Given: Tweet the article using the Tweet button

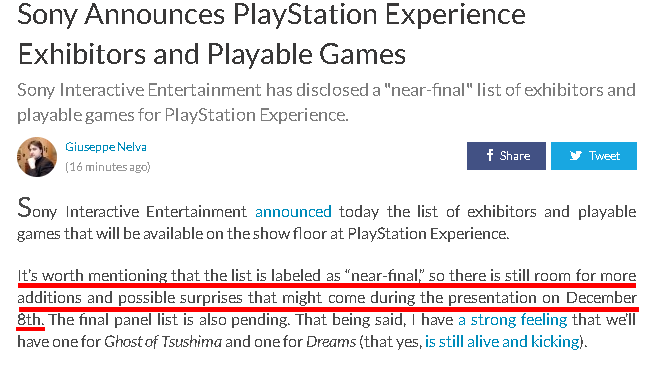Looking at the screenshot, I should click(x=594, y=156).
